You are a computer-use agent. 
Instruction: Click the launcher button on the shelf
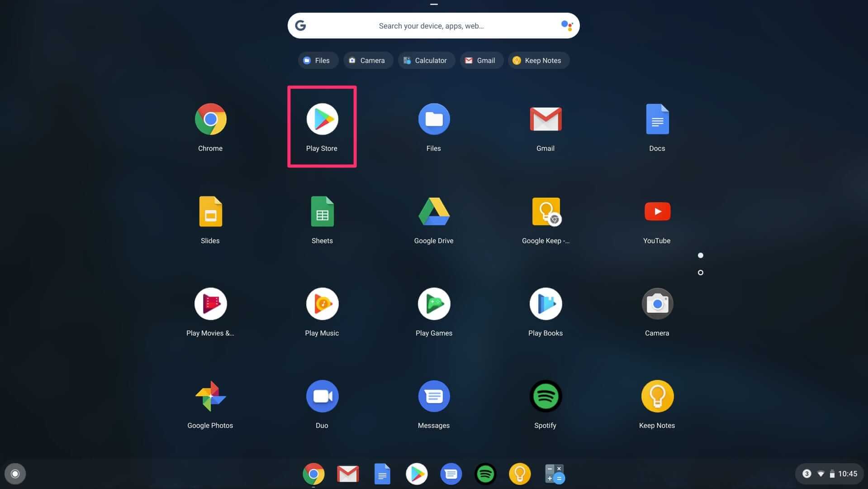click(x=15, y=474)
